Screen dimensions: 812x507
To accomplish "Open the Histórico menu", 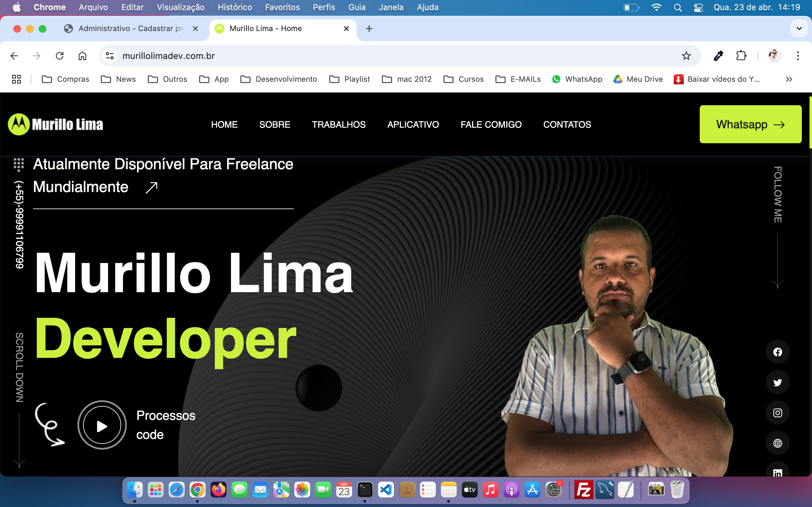I will 234,7.
